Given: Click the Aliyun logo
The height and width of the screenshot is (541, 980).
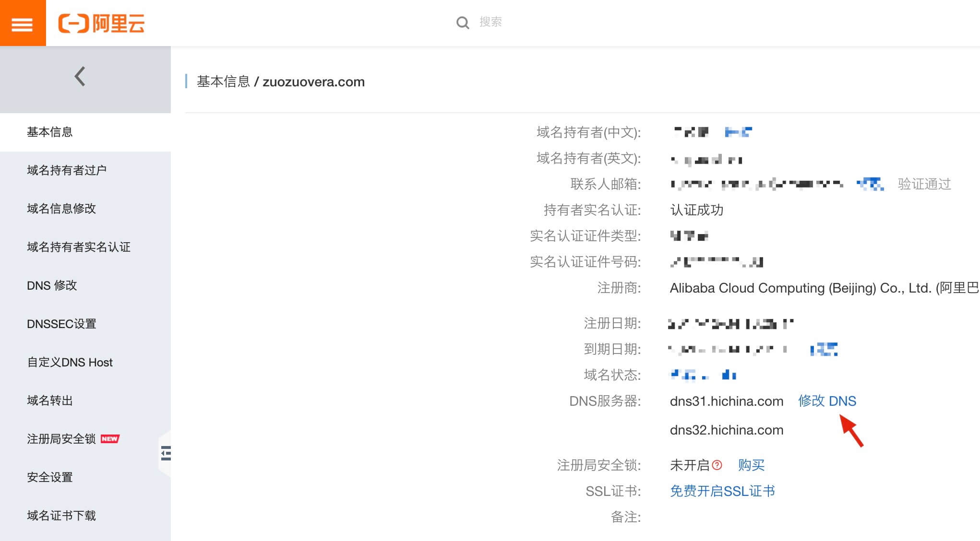Looking at the screenshot, I should (101, 23).
